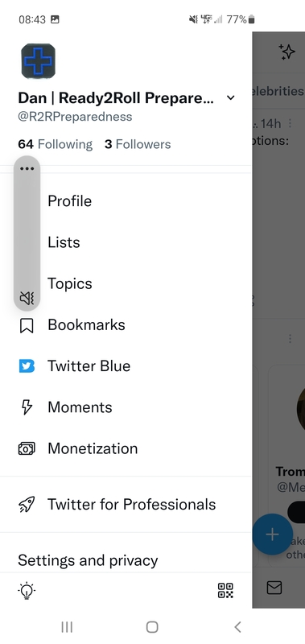Open Settings and privacy
This screenshot has height=644, width=305.
(x=88, y=560)
